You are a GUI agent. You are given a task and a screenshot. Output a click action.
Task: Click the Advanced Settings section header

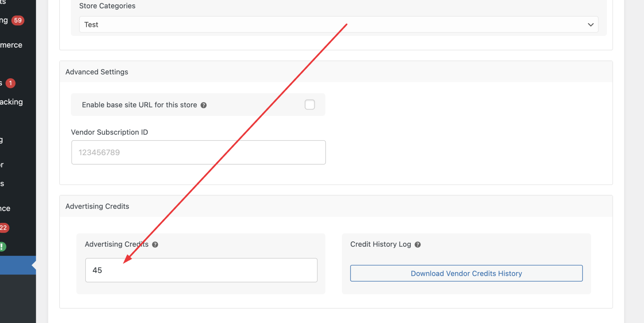pyautogui.click(x=97, y=72)
